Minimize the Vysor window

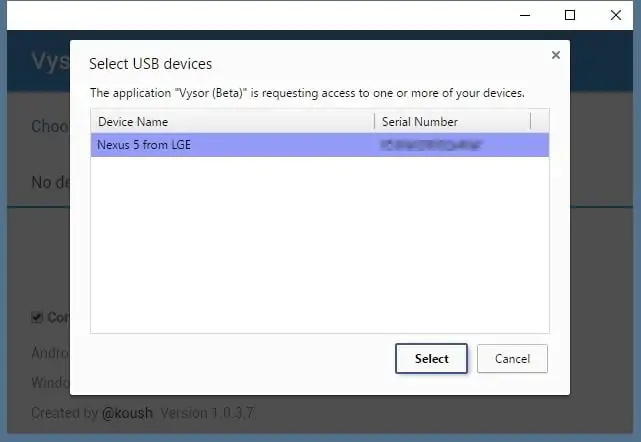[x=525, y=15]
